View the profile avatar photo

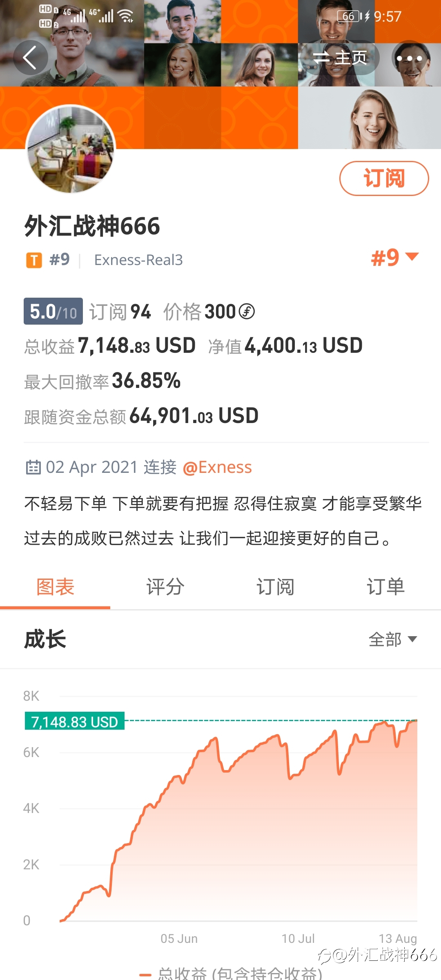[x=71, y=149]
